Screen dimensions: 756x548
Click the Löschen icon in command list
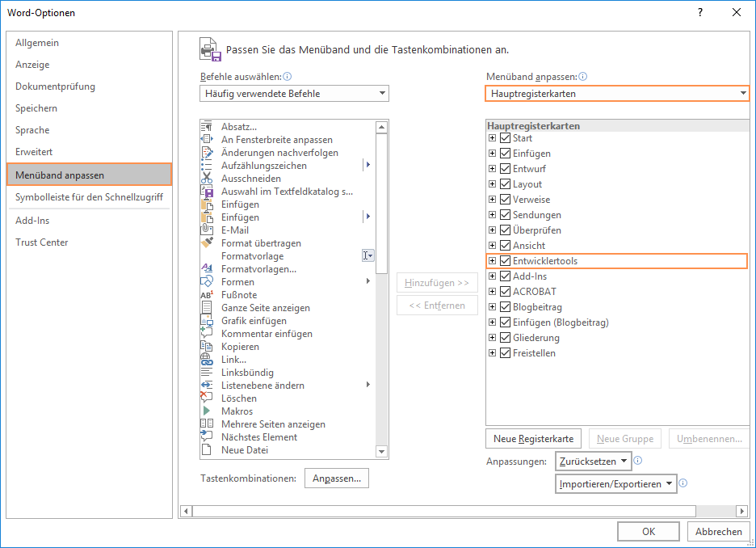206,398
